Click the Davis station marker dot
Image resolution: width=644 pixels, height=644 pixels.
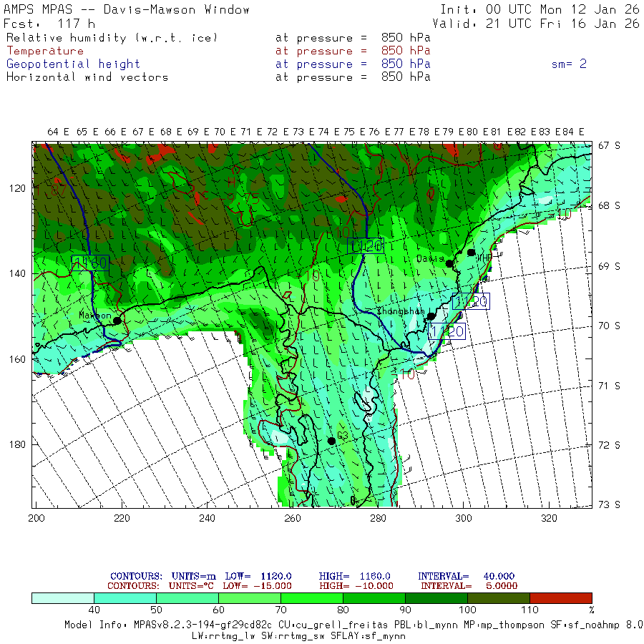point(450,263)
